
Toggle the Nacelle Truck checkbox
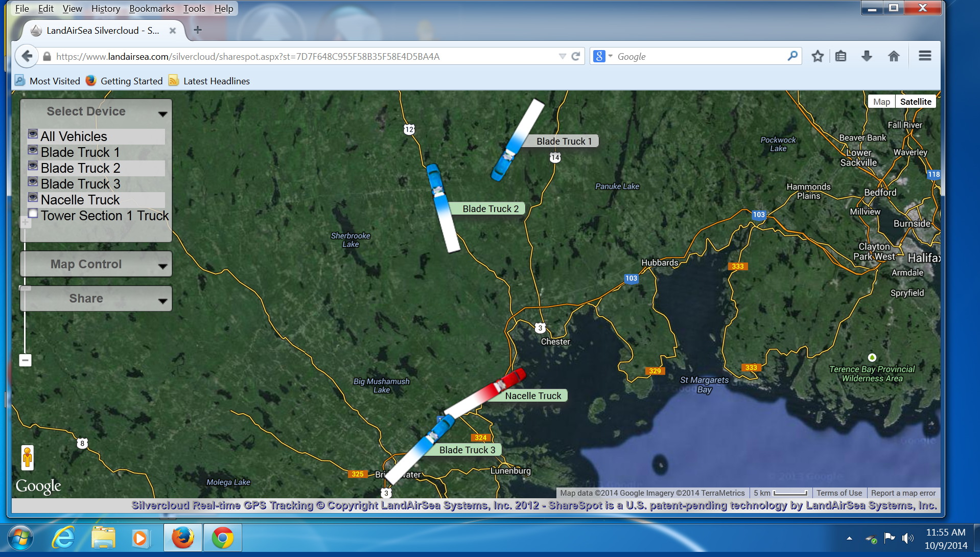(33, 198)
